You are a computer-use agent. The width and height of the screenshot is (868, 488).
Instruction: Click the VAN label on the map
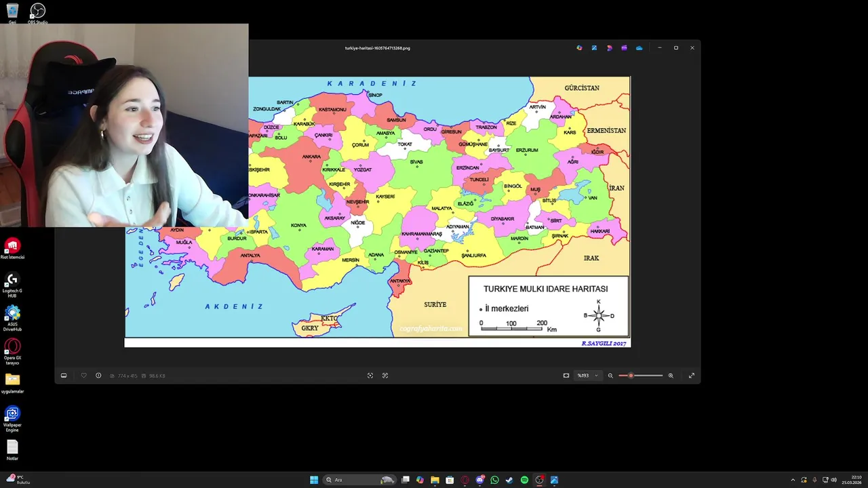pyautogui.click(x=593, y=198)
